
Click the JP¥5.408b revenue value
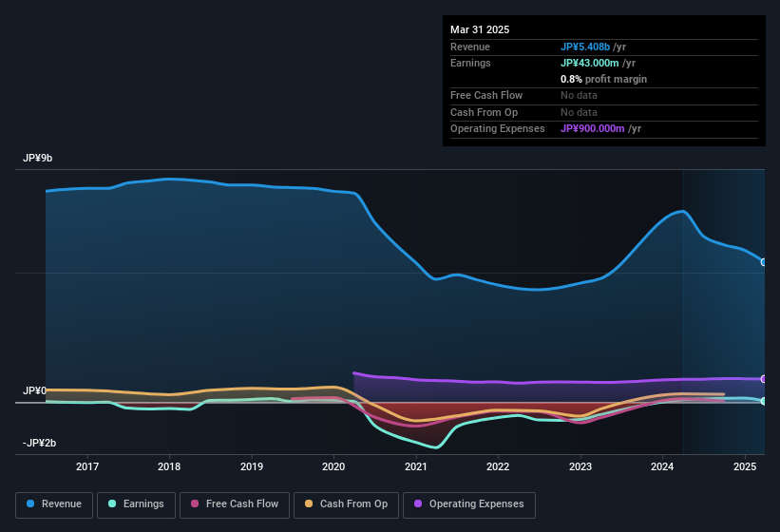pos(585,47)
